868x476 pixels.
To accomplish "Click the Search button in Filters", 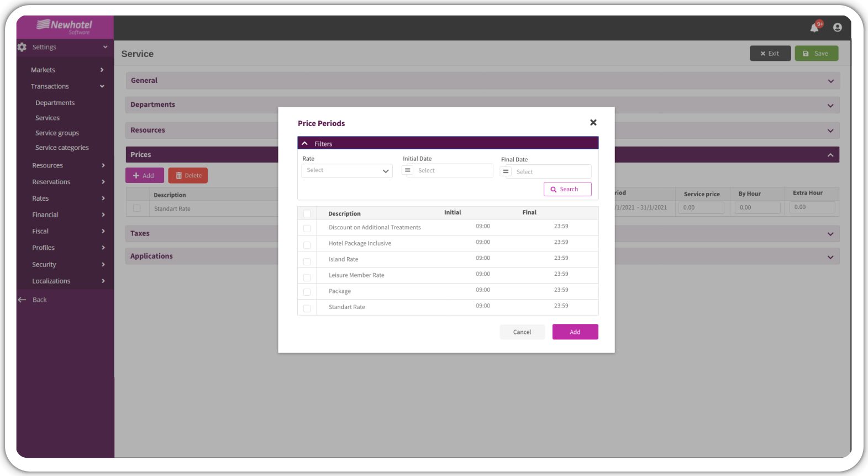I will pos(567,189).
